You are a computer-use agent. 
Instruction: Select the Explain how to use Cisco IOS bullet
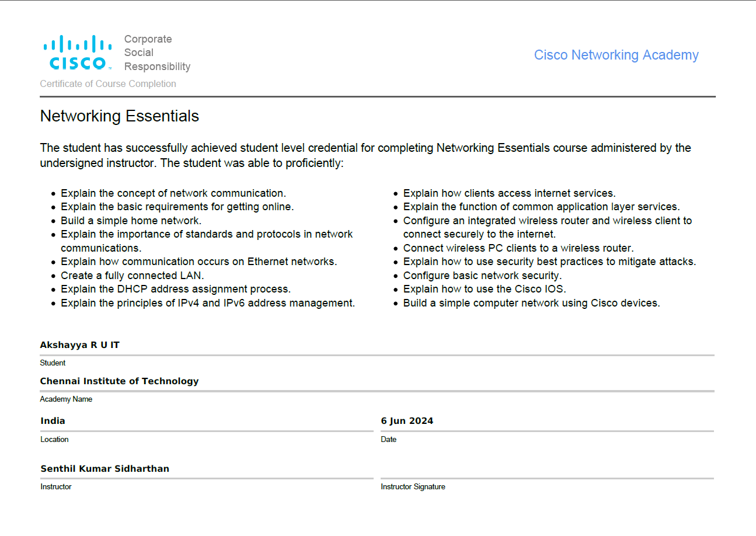pos(485,289)
